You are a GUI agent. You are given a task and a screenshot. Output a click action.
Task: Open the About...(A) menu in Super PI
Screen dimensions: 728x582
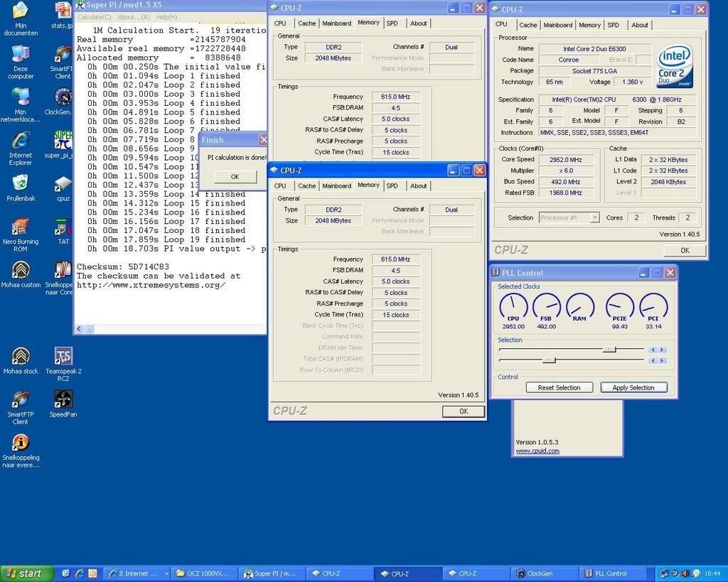tap(134, 17)
